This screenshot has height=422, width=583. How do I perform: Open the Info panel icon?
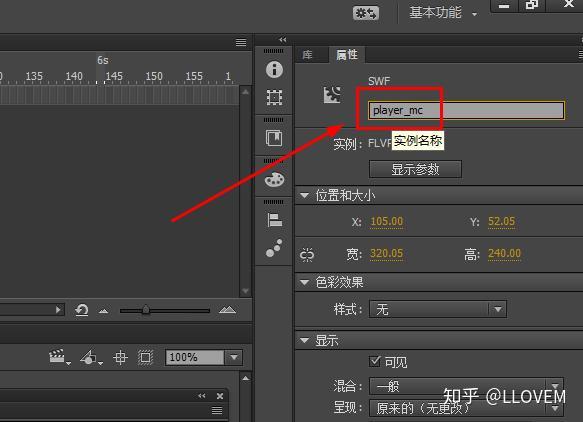point(274,70)
